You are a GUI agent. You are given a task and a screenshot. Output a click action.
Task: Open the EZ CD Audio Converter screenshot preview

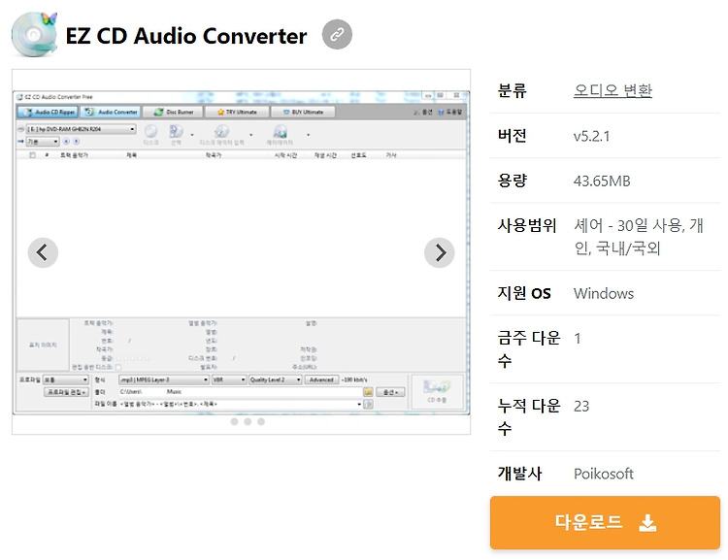pyautogui.click(x=241, y=252)
